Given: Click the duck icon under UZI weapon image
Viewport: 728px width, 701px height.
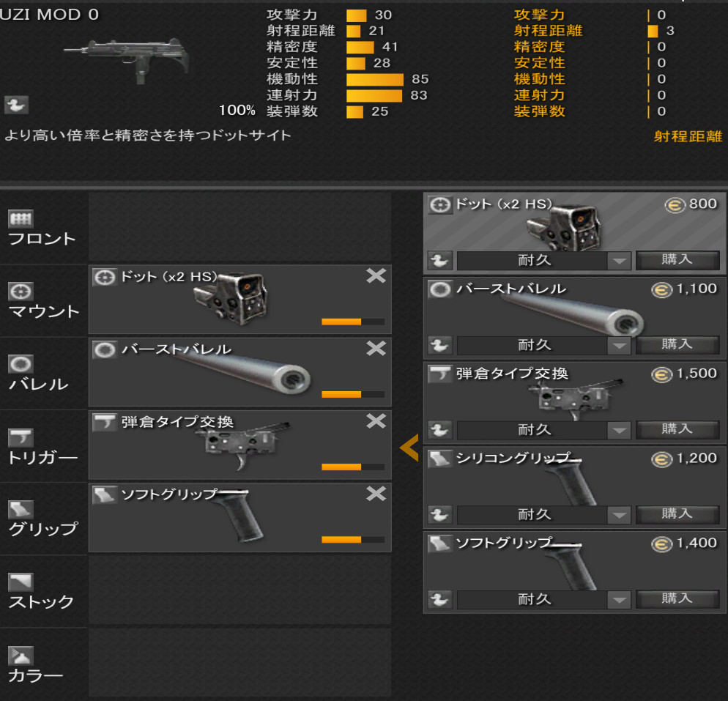Looking at the screenshot, I should [16, 105].
